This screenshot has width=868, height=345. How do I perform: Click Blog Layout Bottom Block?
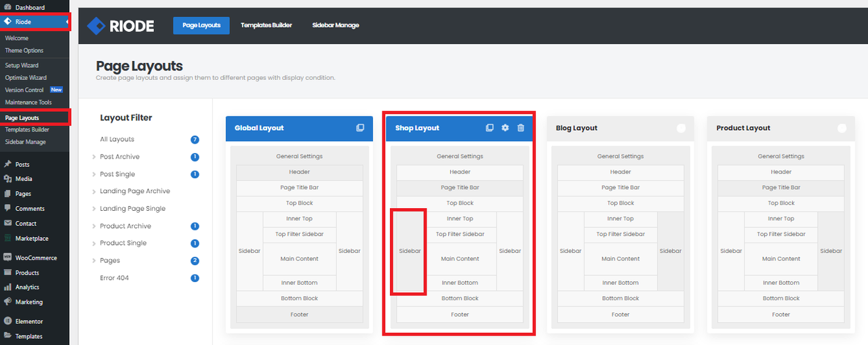point(620,298)
